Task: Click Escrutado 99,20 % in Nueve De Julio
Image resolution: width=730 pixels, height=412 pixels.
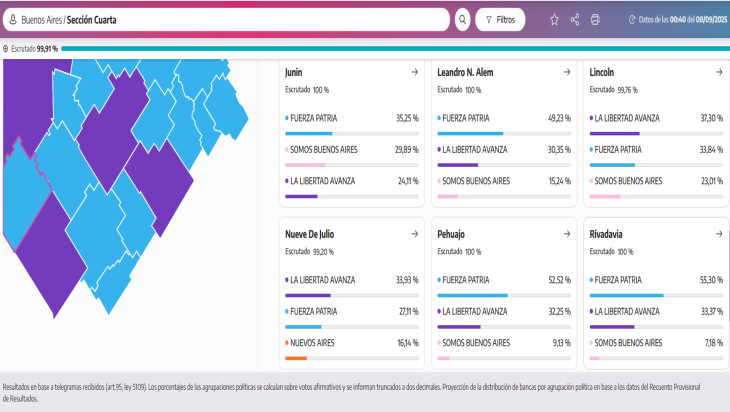Action: [310, 251]
